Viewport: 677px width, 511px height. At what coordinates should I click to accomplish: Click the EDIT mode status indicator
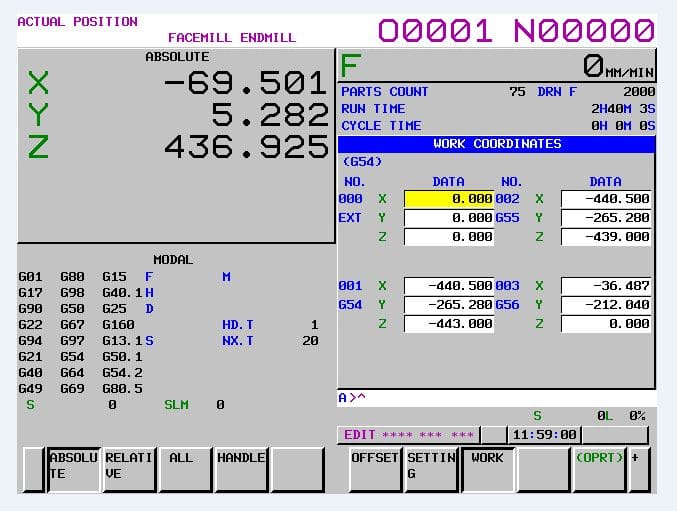click(x=408, y=435)
